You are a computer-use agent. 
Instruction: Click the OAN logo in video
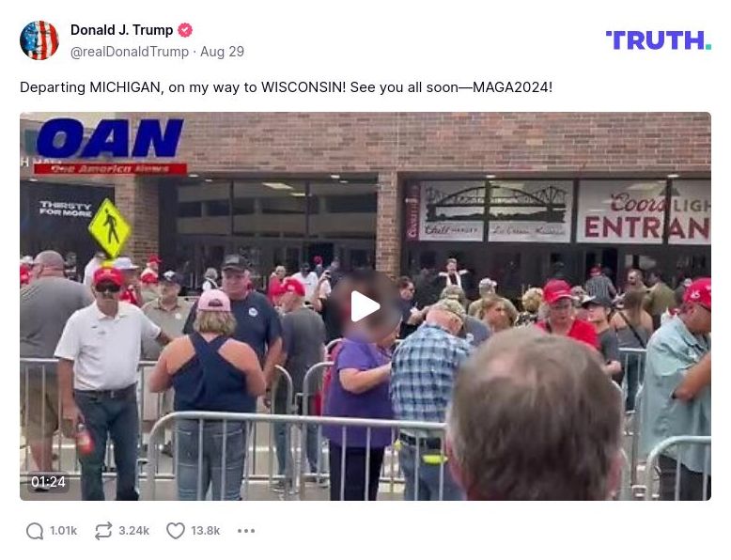point(110,145)
